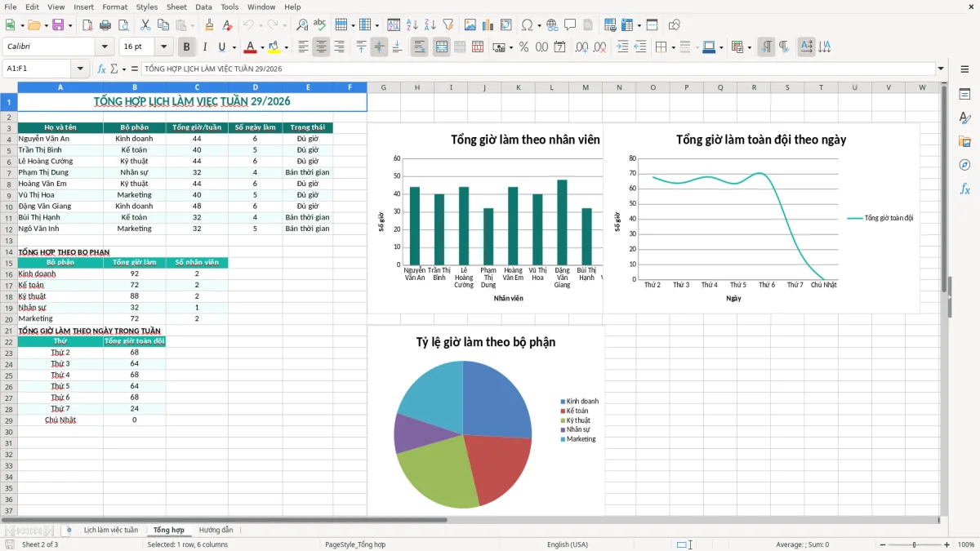980x551 pixels.
Task: Open the background color dropdown arrow
Action: click(286, 47)
